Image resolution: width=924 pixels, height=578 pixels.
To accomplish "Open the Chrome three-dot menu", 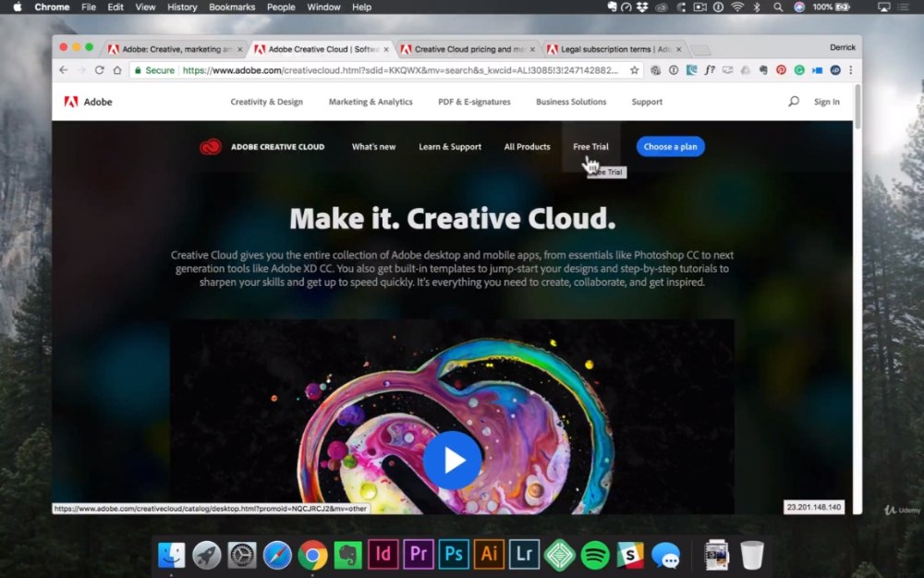I will coord(850,70).
